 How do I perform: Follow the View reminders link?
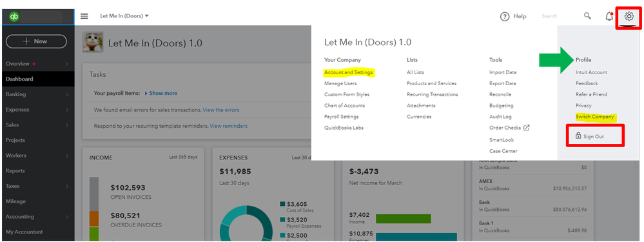click(228, 126)
